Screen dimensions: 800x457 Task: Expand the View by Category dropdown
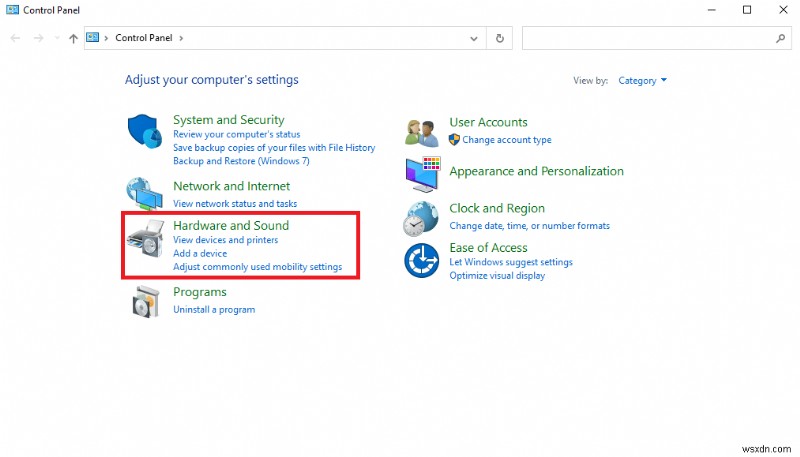(x=643, y=81)
